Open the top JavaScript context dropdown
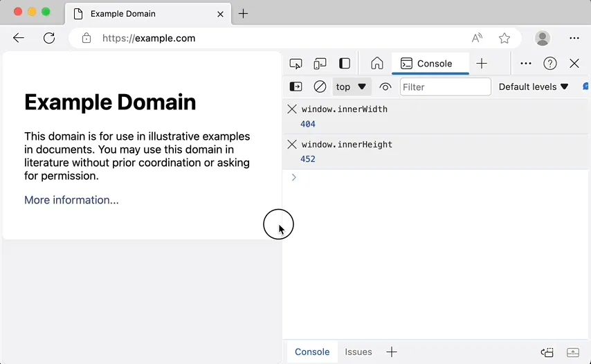This screenshot has height=364, width=591. point(352,87)
